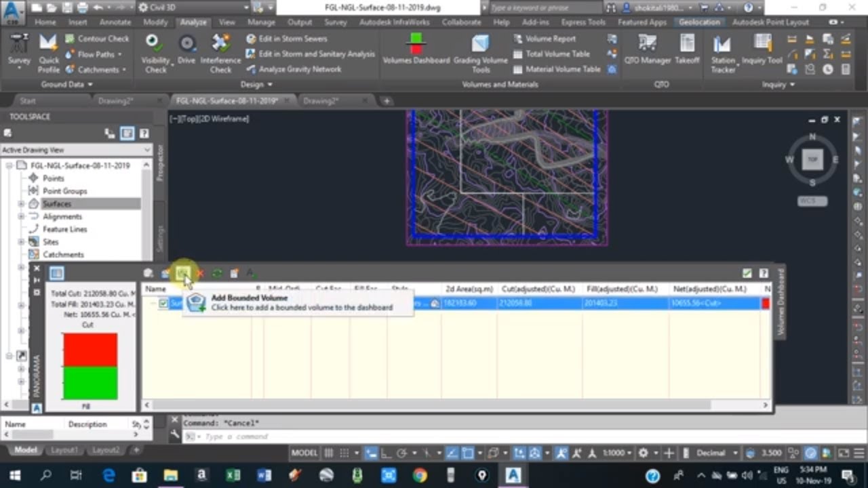Switch to the Layout1 tab
Viewport: 868px width, 488px height.
click(x=64, y=450)
